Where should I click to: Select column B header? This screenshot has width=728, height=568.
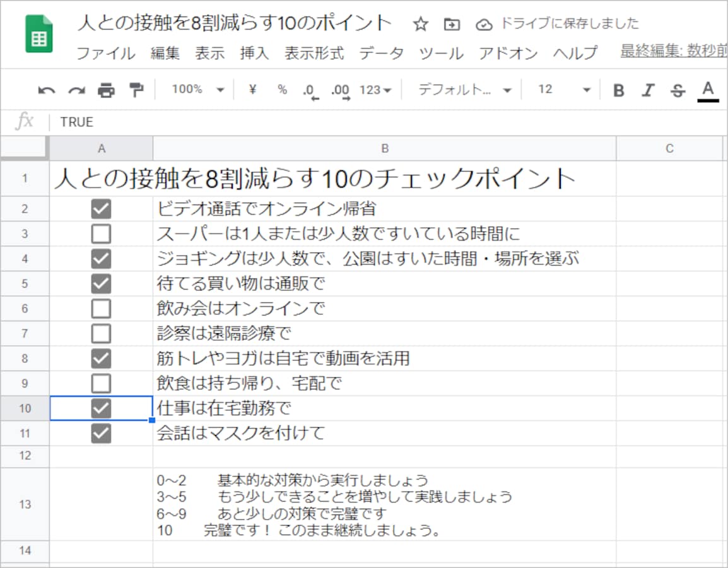(384, 148)
